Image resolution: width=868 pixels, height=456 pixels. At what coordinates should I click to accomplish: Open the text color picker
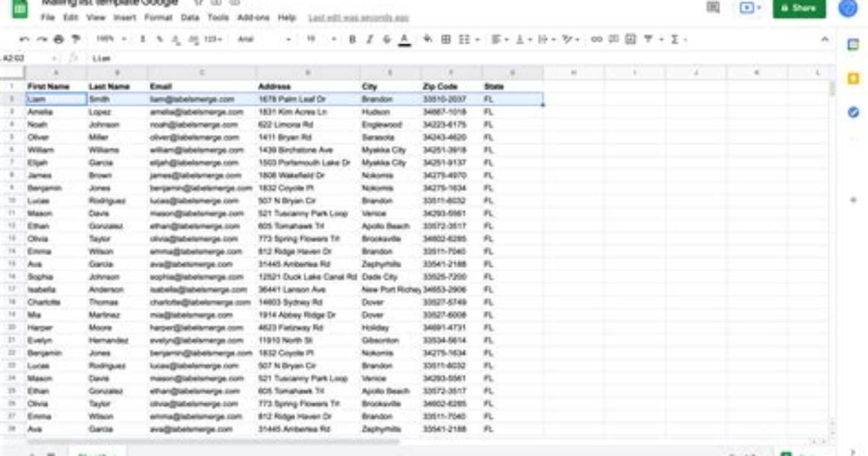[x=405, y=39]
